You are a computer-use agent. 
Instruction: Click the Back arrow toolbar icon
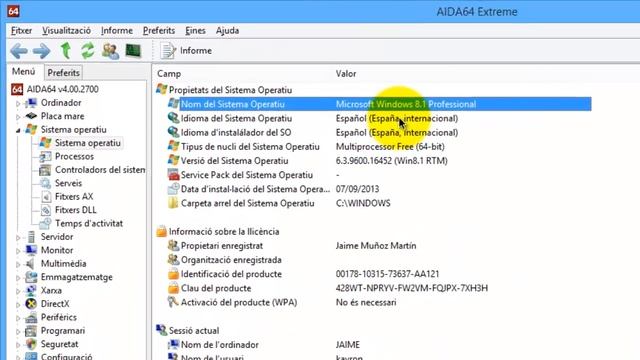tap(19, 51)
